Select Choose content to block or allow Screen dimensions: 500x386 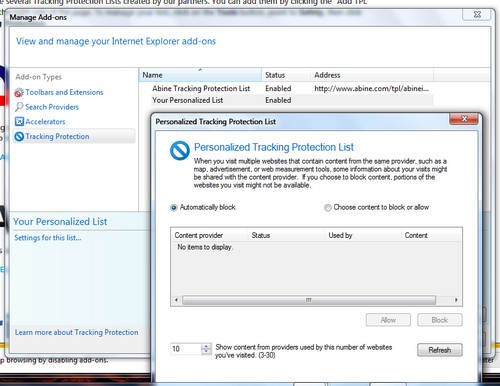[328, 208]
